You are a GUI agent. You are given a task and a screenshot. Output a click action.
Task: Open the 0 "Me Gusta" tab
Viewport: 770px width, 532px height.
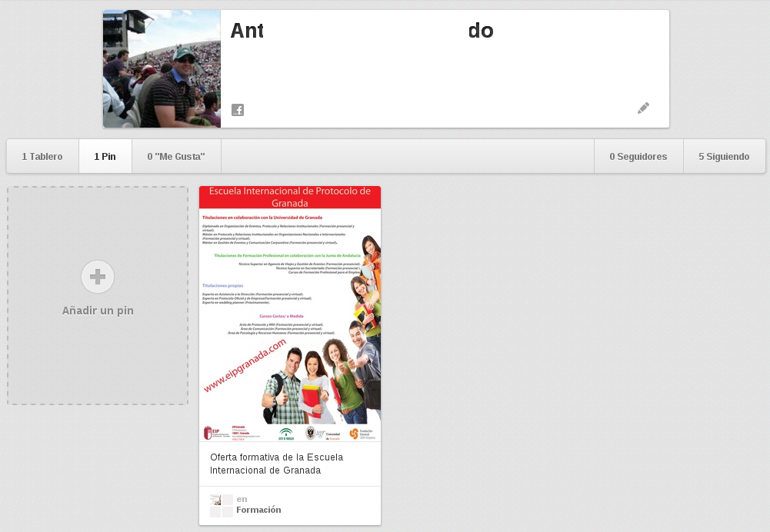click(176, 156)
